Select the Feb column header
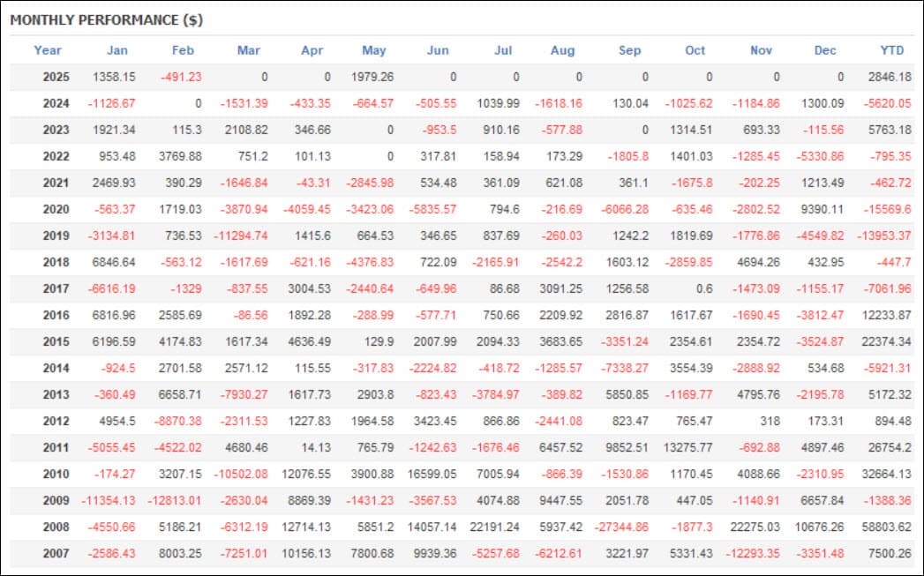Image resolution: width=924 pixels, height=576 pixels. (183, 50)
